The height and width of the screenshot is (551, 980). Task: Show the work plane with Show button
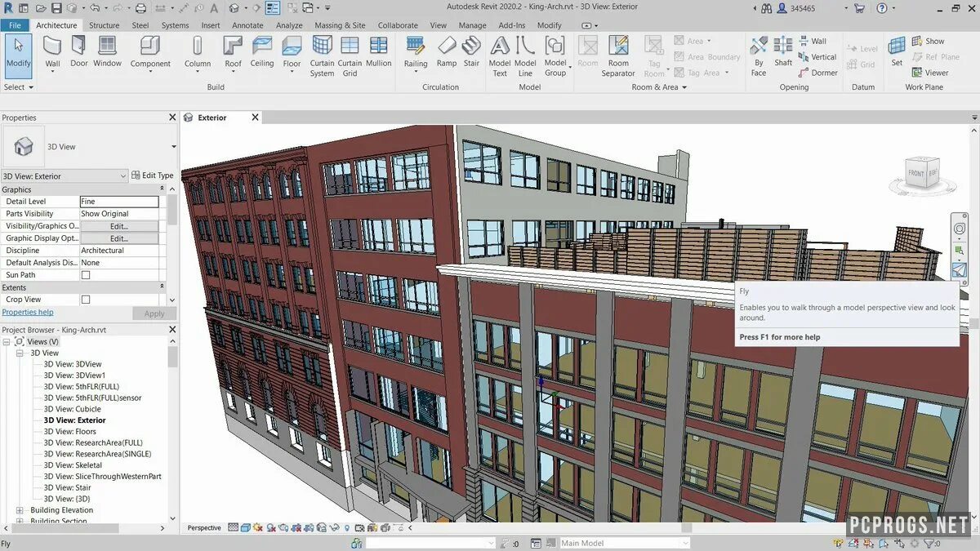point(928,42)
